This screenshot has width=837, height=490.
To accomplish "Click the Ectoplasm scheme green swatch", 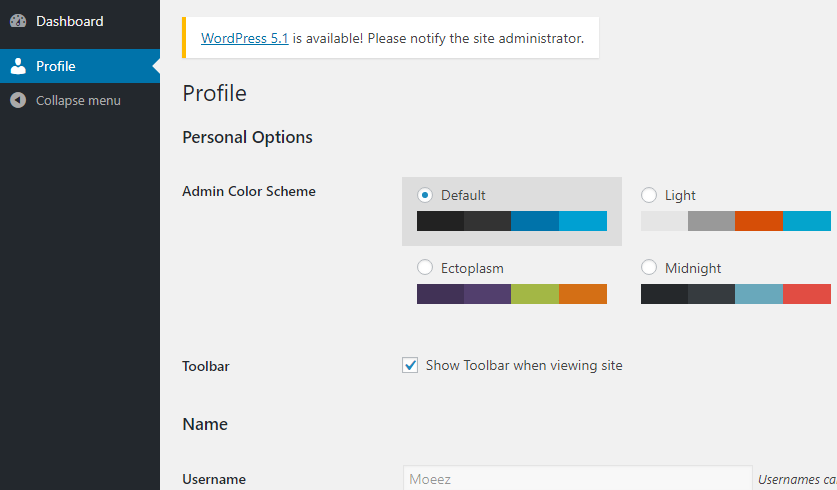I will coord(535,294).
